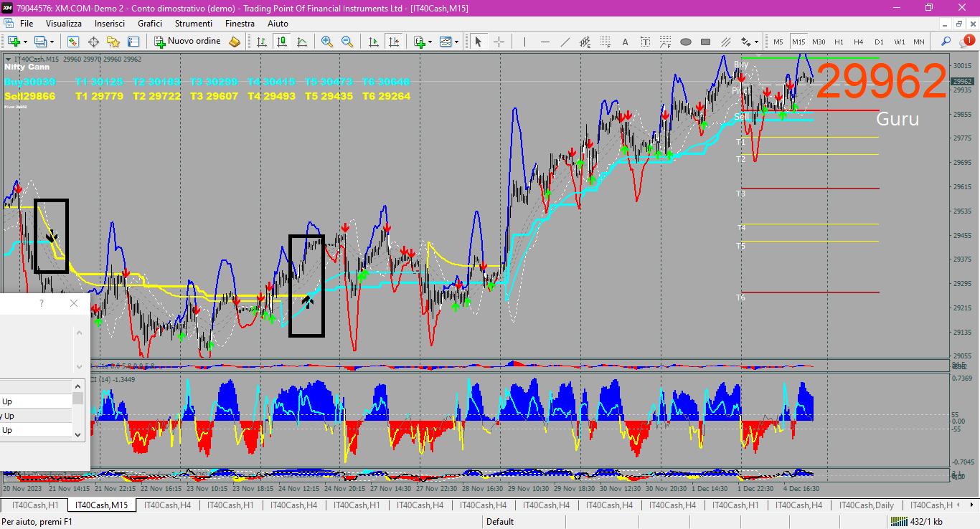Toggle chart shift
The width and height of the screenshot is (980, 529).
pos(393,42)
